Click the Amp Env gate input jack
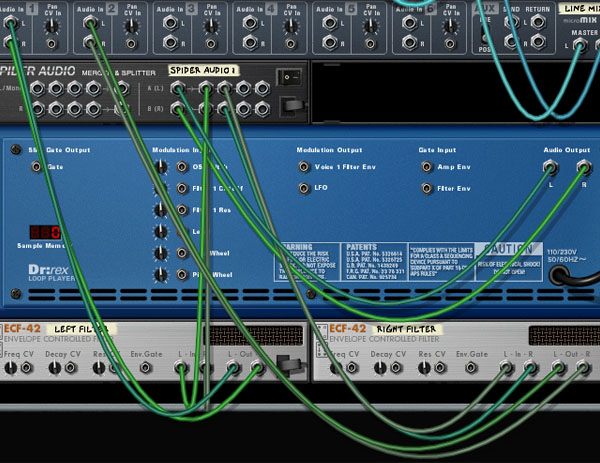This screenshot has height=463, width=600. 427,167
